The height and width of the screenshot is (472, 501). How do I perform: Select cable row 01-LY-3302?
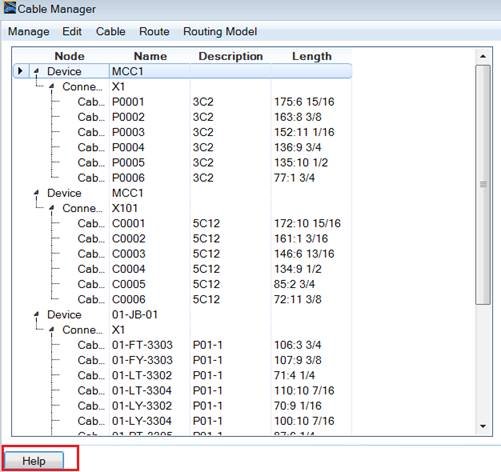pos(182,406)
